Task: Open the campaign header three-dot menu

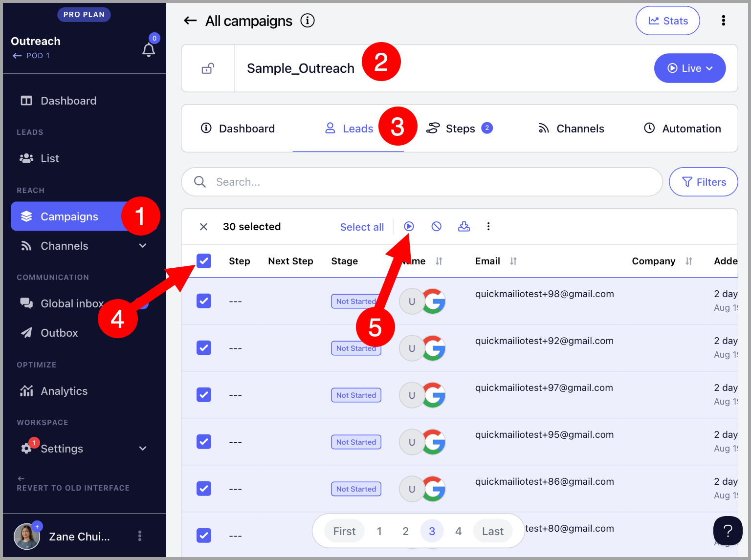Action: (x=724, y=21)
